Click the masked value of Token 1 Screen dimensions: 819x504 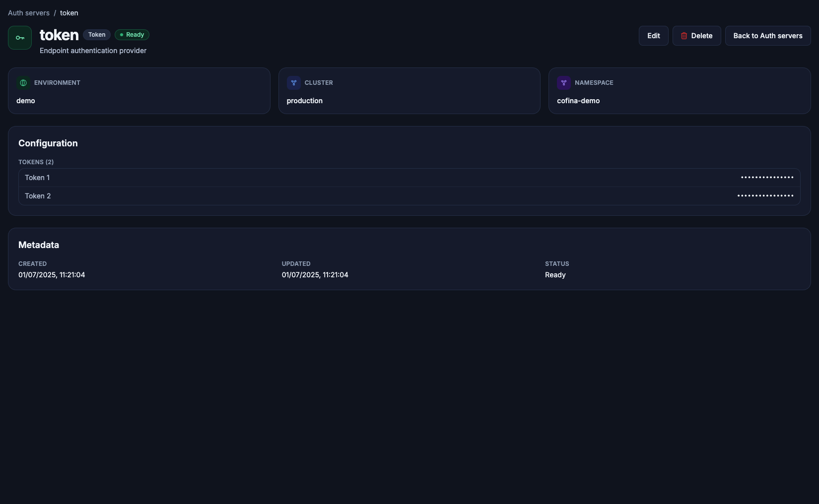point(767,177)
